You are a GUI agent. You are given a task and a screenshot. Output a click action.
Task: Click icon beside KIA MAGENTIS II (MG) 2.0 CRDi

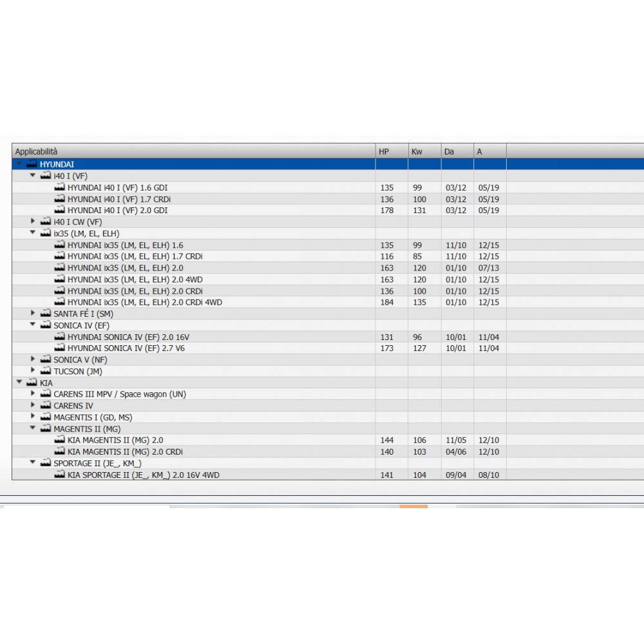click(60, 451)
